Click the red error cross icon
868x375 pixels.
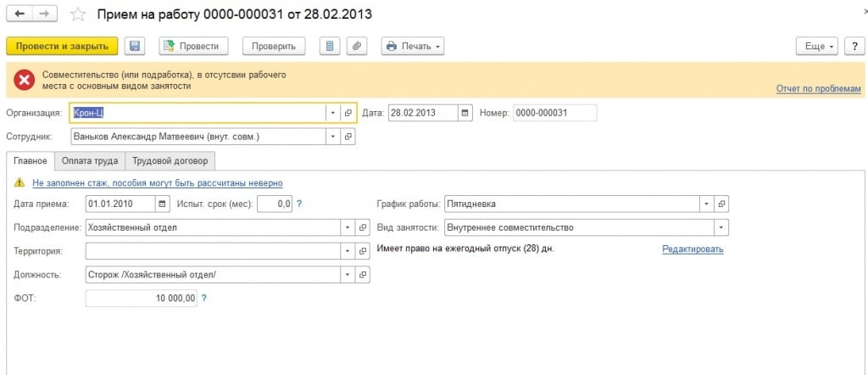[25, 81]
